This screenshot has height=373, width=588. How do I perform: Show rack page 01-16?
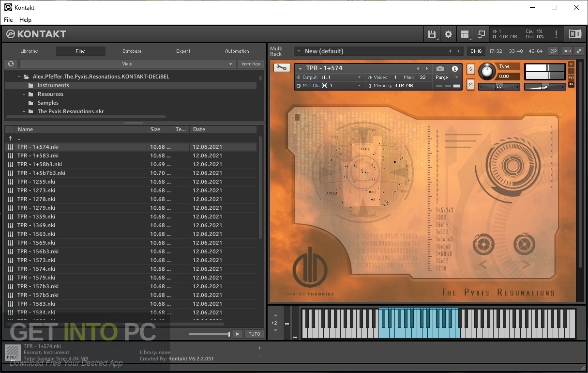476,51
